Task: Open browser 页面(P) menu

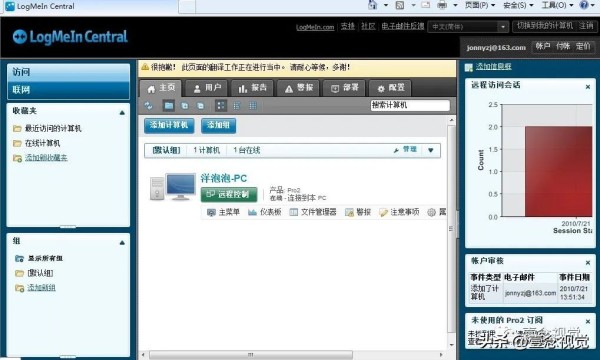Action: pos(479,5)
